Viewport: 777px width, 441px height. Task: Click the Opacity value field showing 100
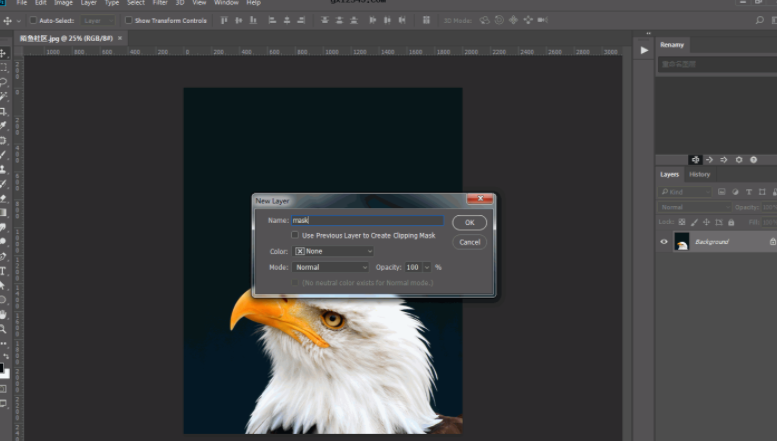point(413,267)
